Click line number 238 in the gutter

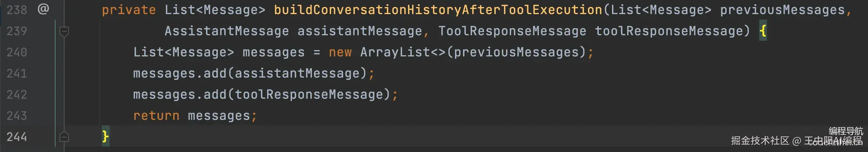(17, 10)
